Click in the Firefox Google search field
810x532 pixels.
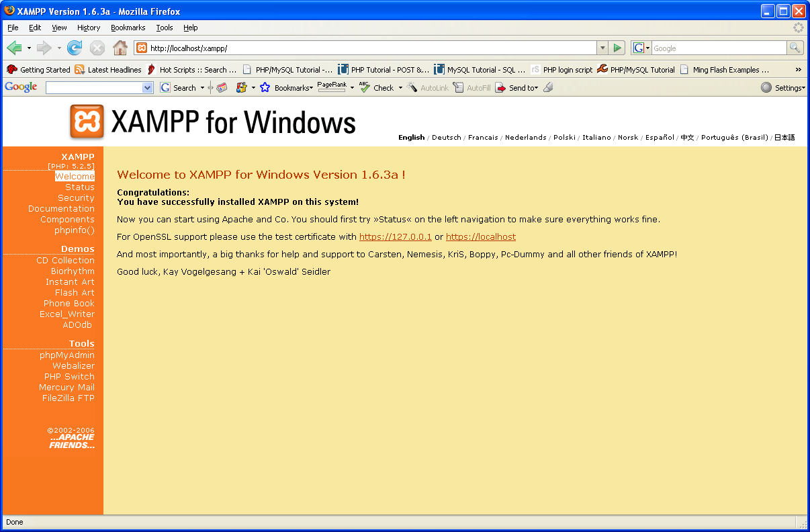(719, 48)
